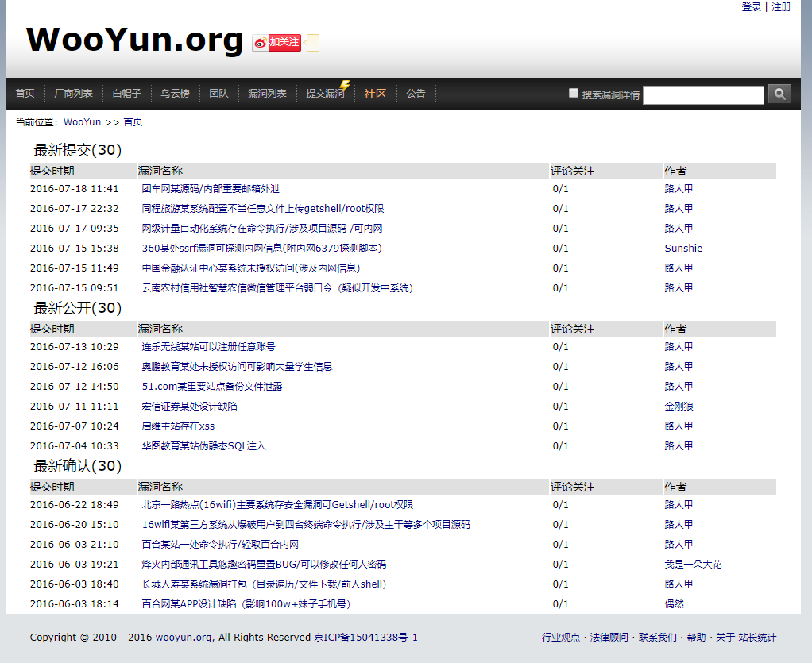The image size is (812, 663).
Task: Open the 乌云榜 menu item
Action: coord(175,93)
